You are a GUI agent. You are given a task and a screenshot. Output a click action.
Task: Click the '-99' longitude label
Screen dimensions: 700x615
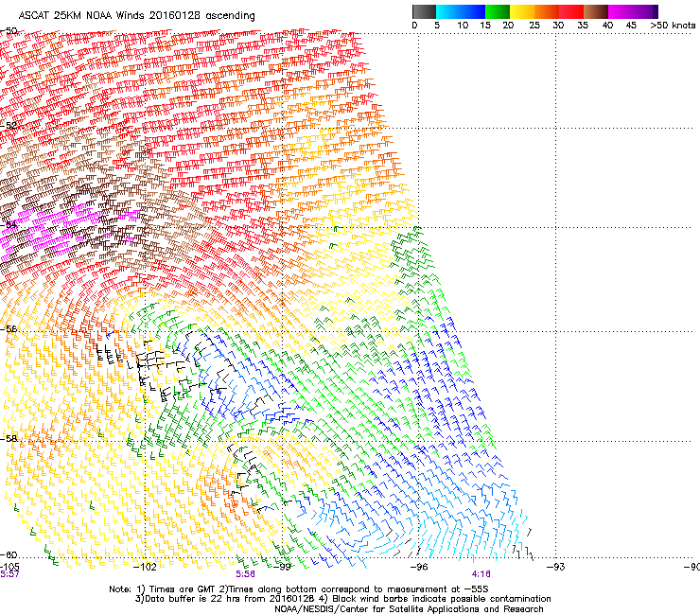[282, 567]
